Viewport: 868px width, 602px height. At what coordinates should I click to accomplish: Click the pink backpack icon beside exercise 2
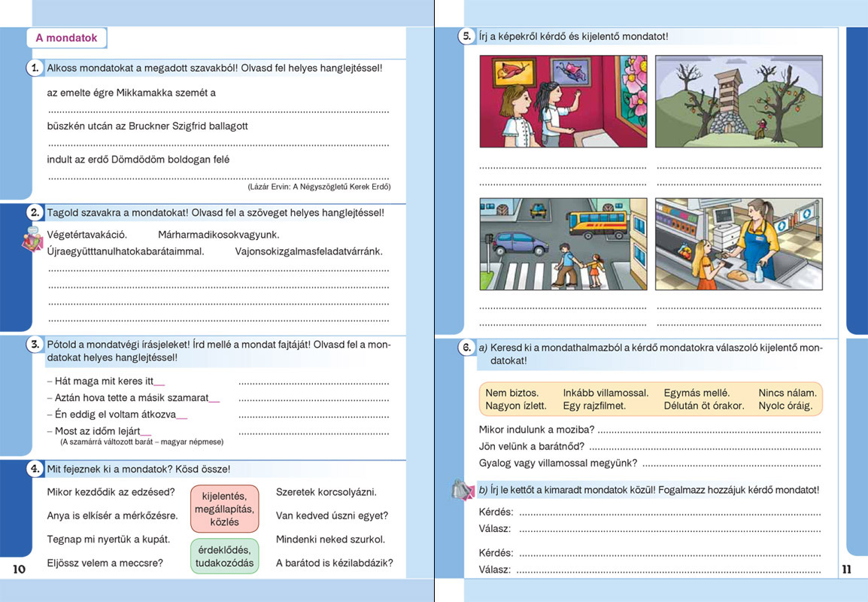coord(32,239)
